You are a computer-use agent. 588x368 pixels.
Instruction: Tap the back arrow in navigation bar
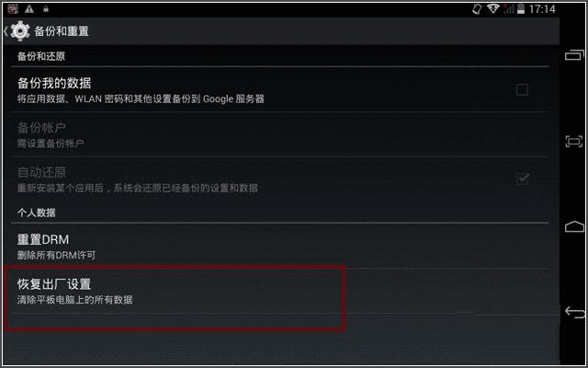(x=574, y=312)
